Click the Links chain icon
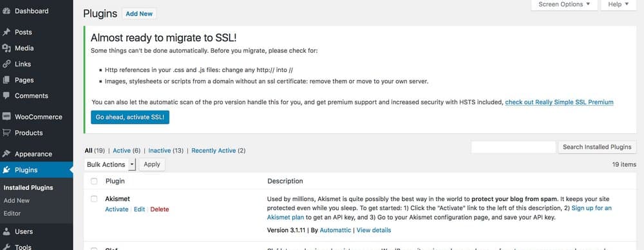The image size is (644, 250). [6, 64]
